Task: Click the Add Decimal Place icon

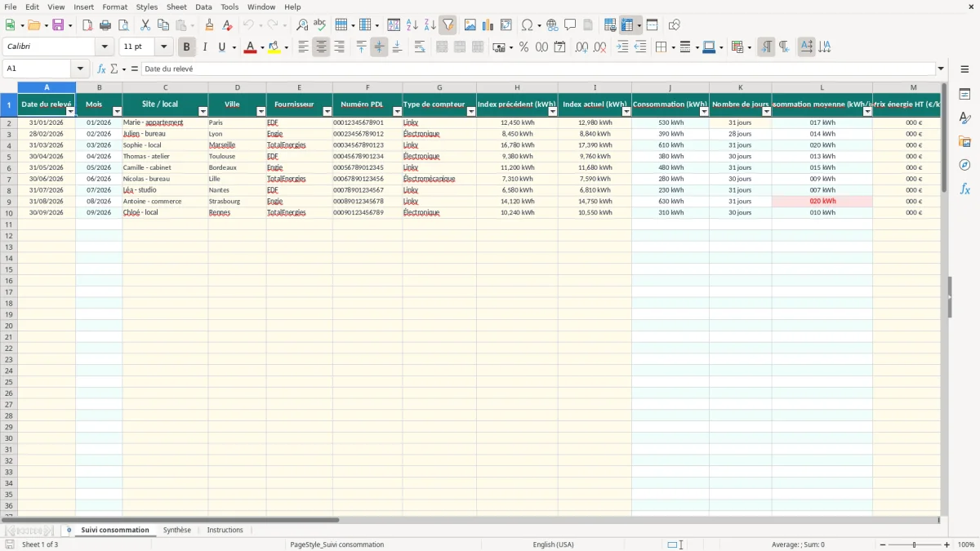Action: [x=581, y=47]
